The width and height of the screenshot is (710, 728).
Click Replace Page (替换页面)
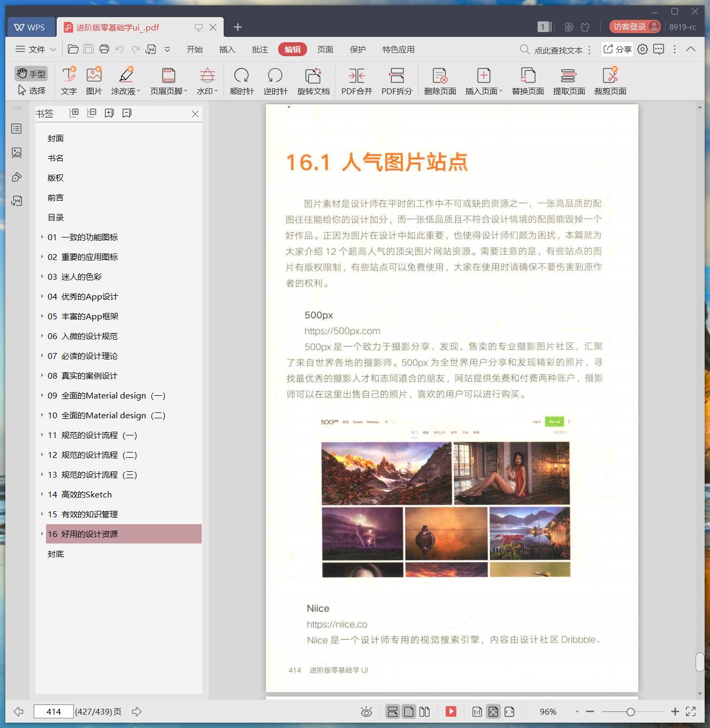(x=528, y=81)
